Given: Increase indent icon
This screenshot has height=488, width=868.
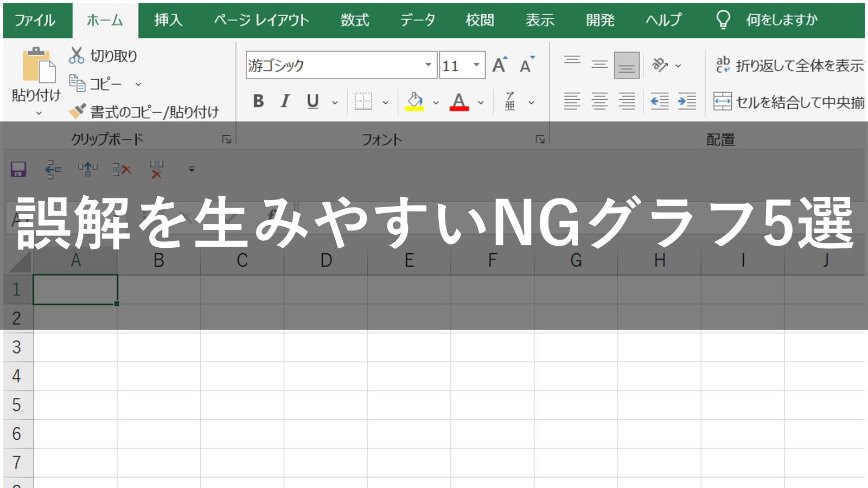Looking at the screenshot, I should pos(687,101).
